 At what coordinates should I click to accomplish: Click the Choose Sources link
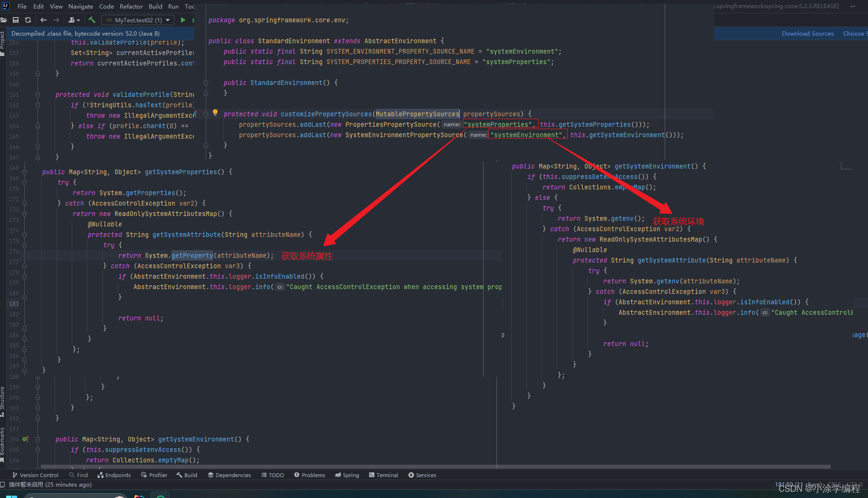(855, 34)
